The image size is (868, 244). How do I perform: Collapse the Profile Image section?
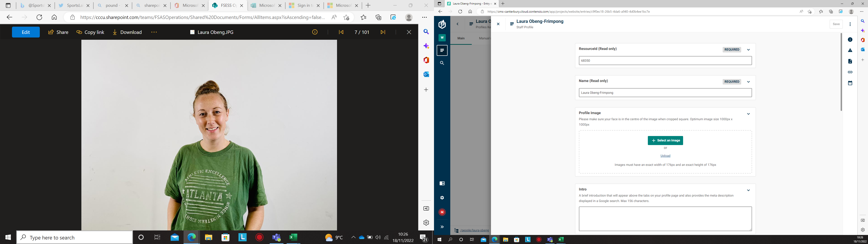tap(748, 114)
